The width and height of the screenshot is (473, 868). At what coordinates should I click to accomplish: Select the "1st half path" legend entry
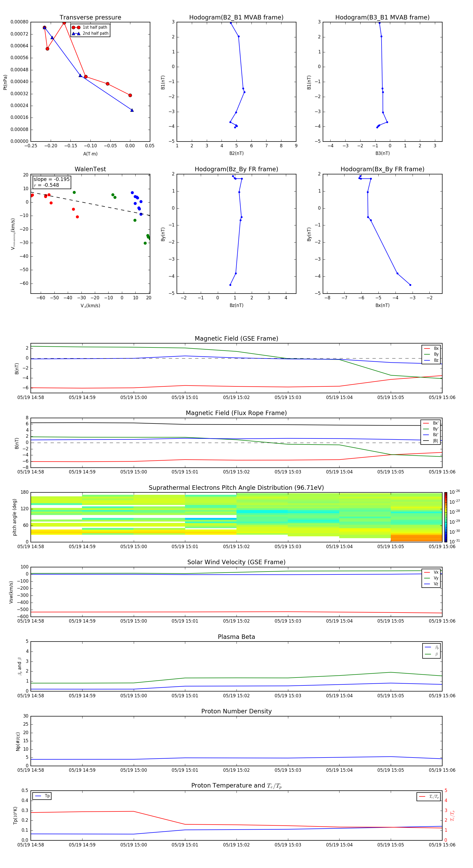pyautogui.click(x=90, y=27)
